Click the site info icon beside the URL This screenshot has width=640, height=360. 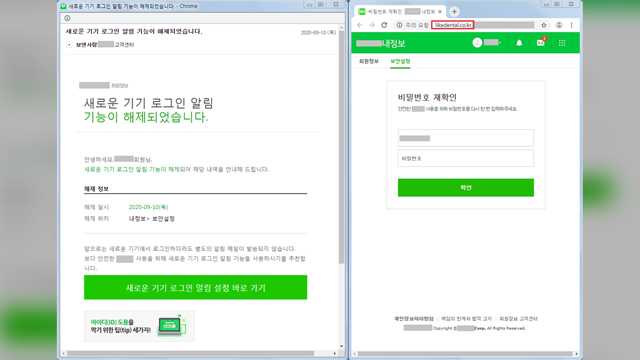(399, 25)
